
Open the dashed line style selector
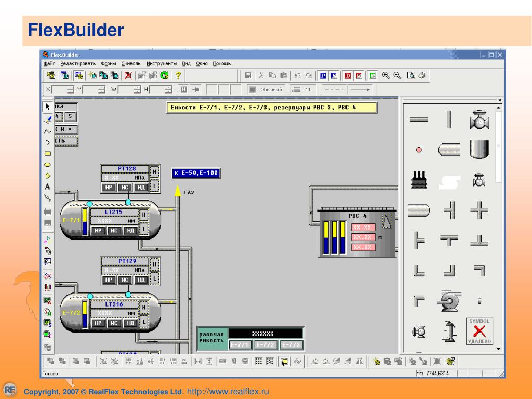coord(334,89)
